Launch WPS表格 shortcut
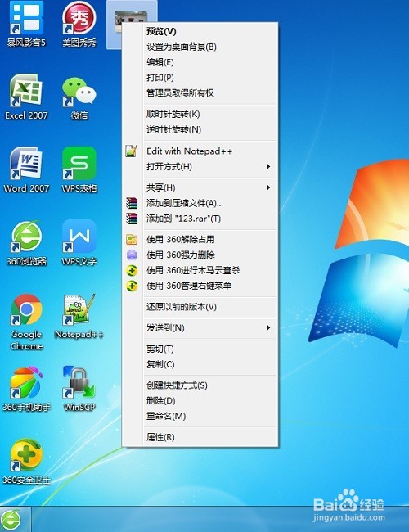The width and height of the screenshot is (409, 532). [79, 169]
